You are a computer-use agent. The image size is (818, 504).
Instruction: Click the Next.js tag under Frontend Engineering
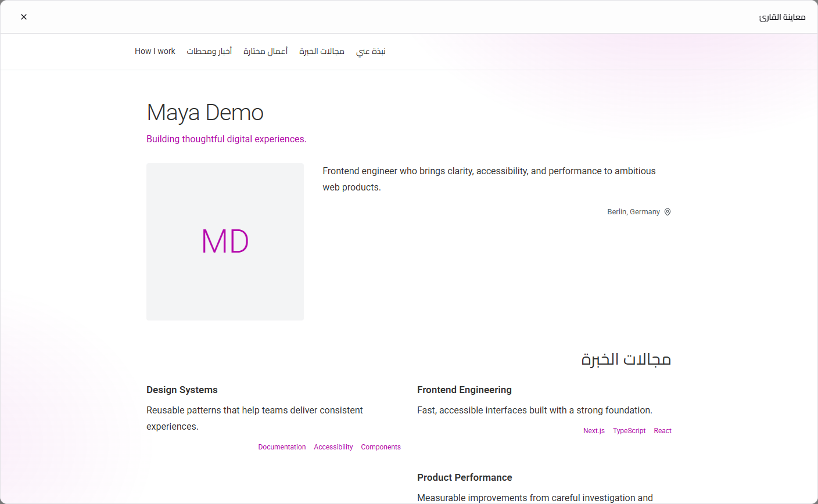pyautogui.click(x=594, y=431)
